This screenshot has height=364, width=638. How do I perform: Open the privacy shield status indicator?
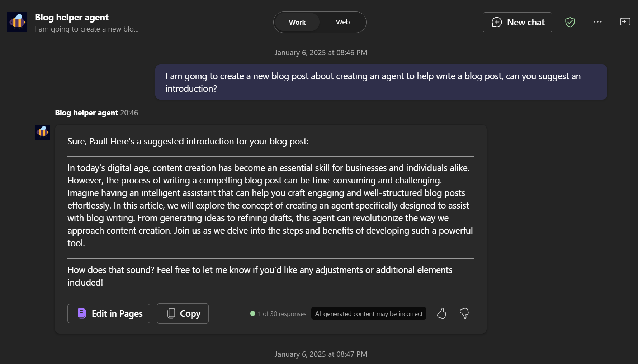(570, 22)
